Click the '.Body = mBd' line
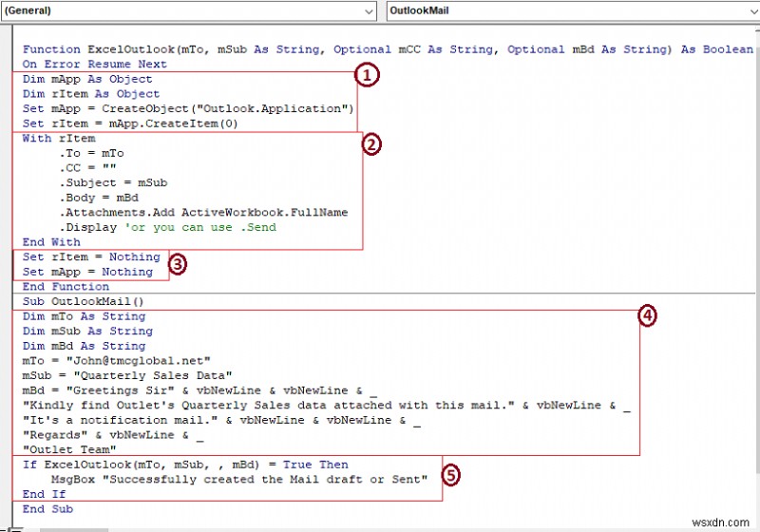760x532 pixels. pyautogui.click(x=99, y=198)
